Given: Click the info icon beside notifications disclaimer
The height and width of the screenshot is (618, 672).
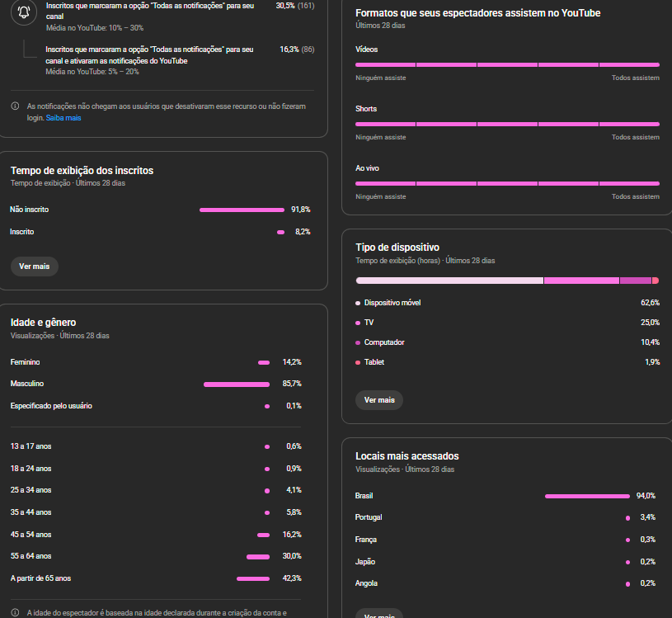Looking at the screenshot, I should coord(16,106).
